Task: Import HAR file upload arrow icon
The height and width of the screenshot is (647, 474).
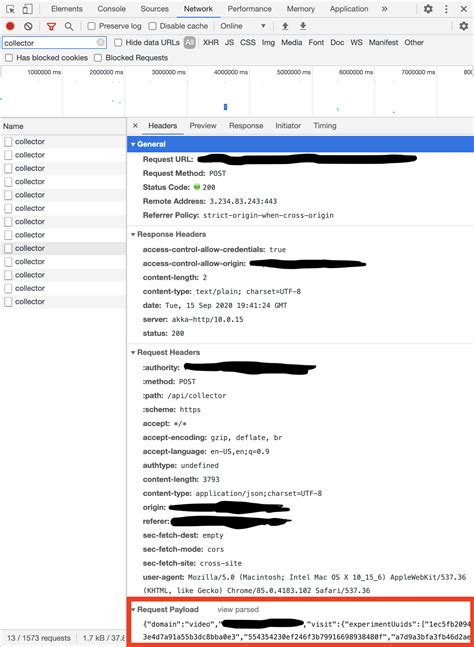Action: click(285, 26)
